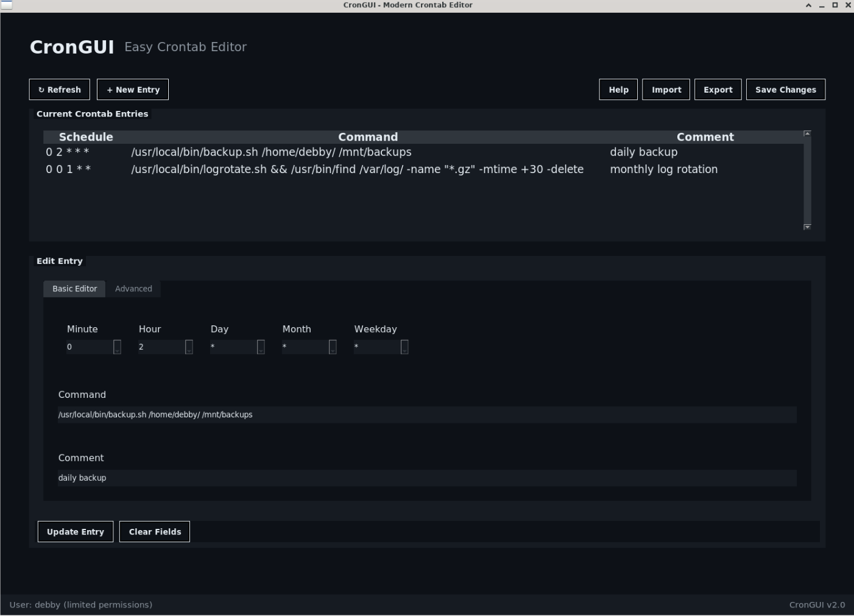Open the Weekday value stepper arrow
The width and height of the screenshot is (854, 616).
click(404, 347)
